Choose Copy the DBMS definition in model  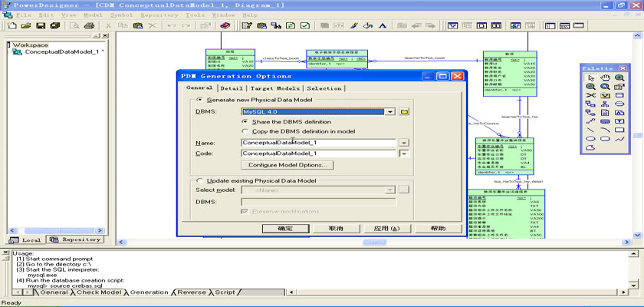pos(245,131)
